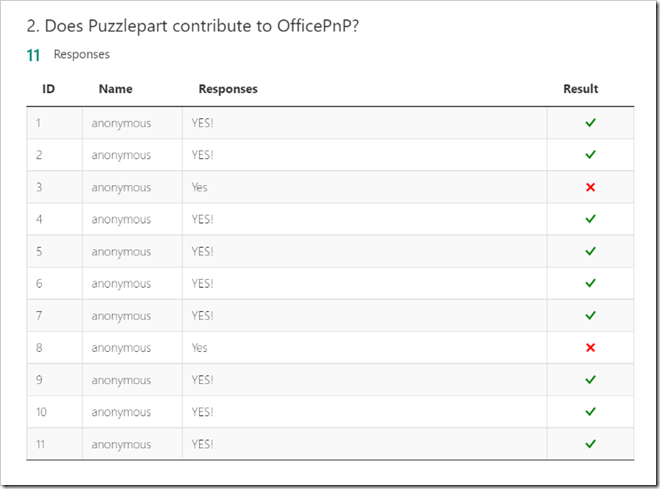Click the question title about OfficePnP
The image size is (660, 489).
coord(192,26)
